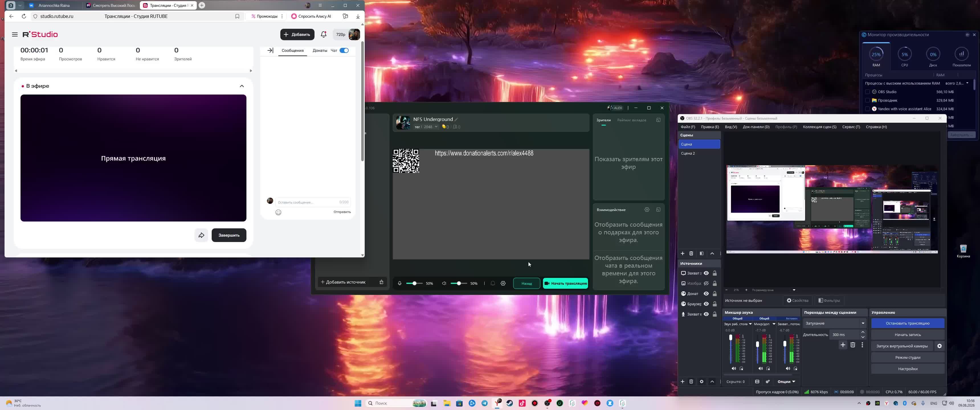The height and width of the screenshot is (410, 980).
Task: Open the Микр/доп channel dropdown
Action: pyautogui.click(x=774, y=324)
